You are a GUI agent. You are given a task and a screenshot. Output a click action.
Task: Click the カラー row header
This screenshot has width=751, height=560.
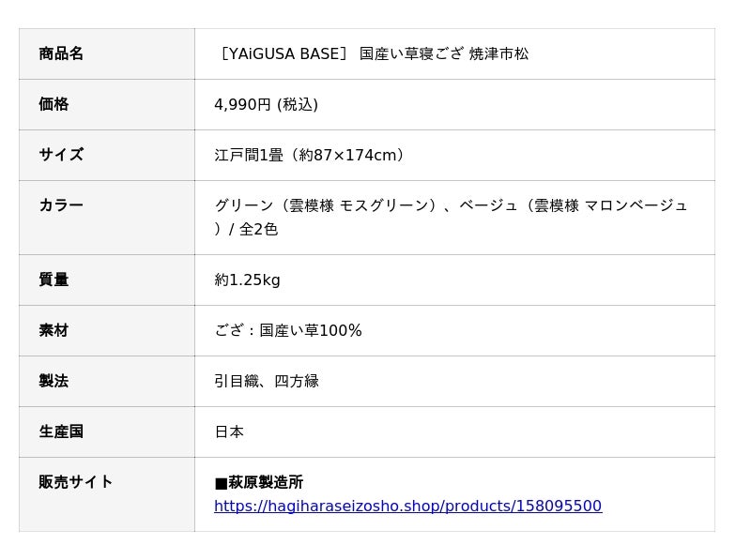[61, 205]
